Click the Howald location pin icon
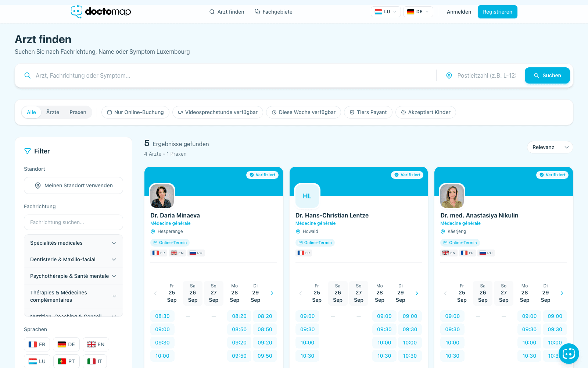The width and height of the screenshot is (588, 368). tap(298, 231)
